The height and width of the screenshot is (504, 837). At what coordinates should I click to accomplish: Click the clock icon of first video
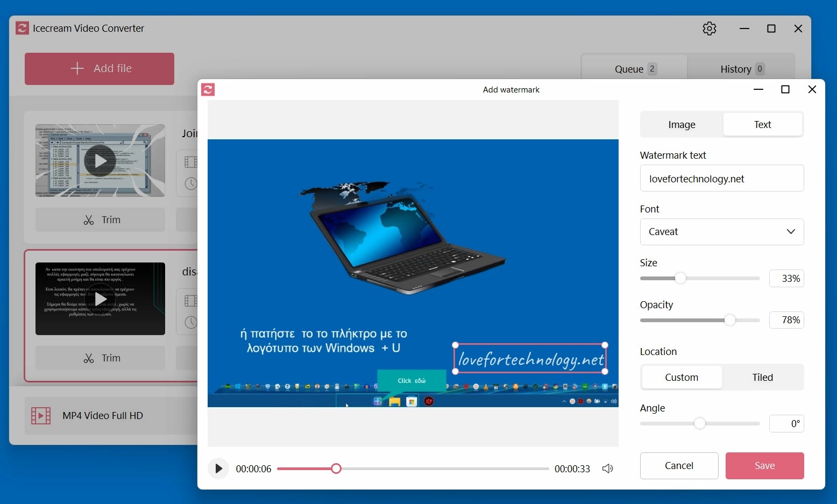pyautogui.click(x=191, y=184)
